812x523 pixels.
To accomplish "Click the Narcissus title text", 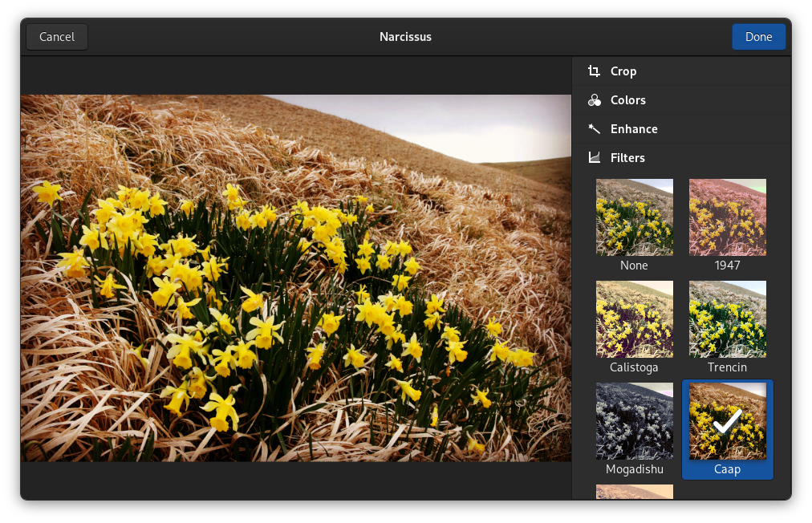I will tap(405, 37).
